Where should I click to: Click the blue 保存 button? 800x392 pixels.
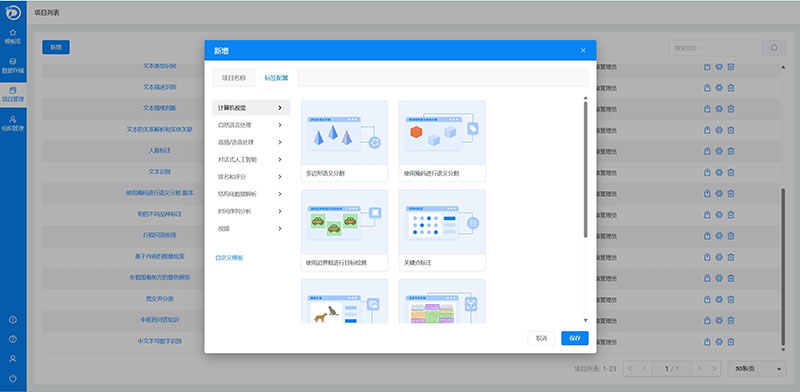(x=574, y=338)
